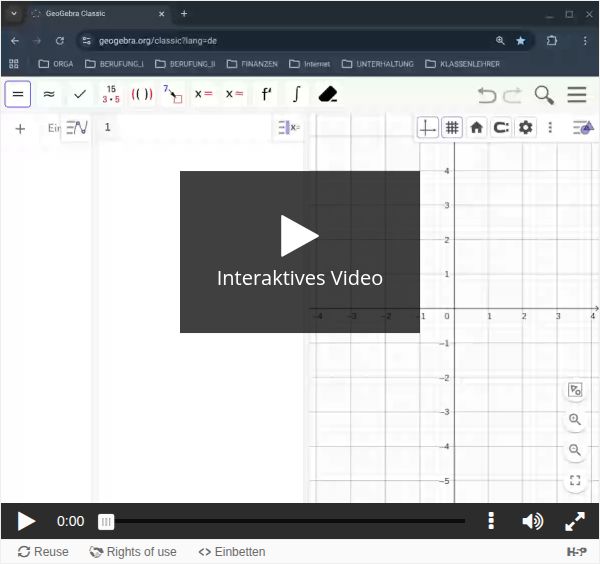Open video more options three dots
600x564 pixels.
(491, 521)
